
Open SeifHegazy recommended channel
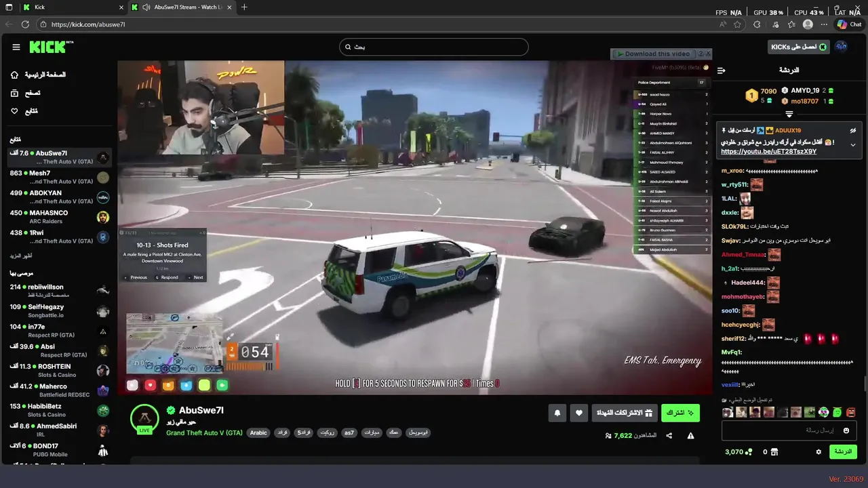(60, 311)
